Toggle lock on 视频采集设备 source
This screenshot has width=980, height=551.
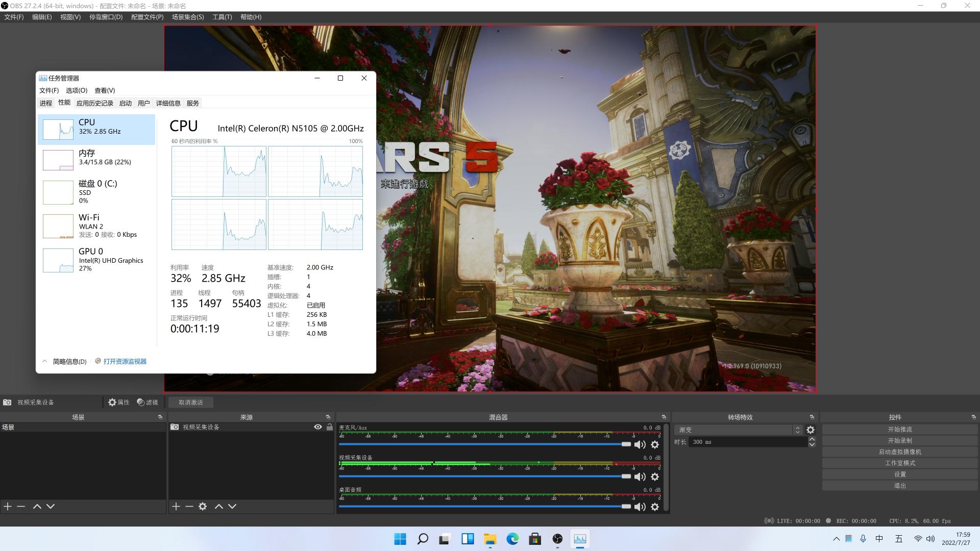tap(330, 427)
